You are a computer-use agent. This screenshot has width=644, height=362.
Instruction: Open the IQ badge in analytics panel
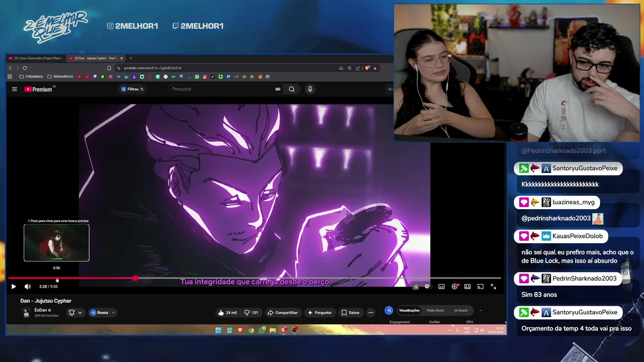click(x=388, y=310)
